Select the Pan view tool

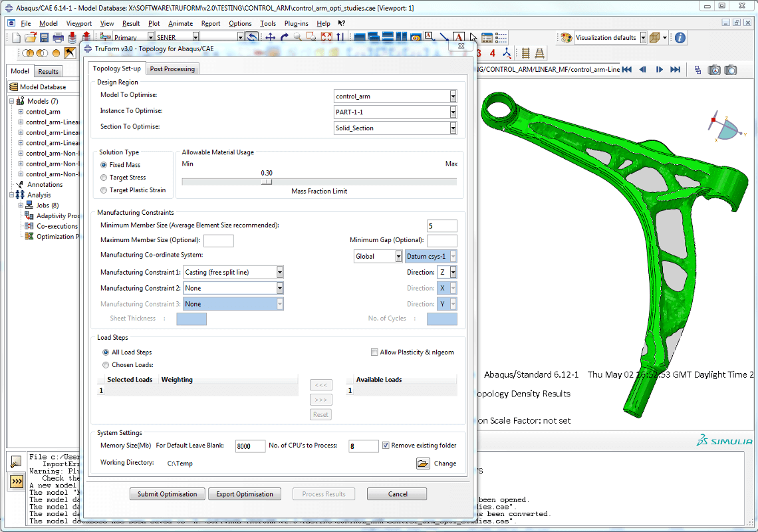click(x=271, y=38)
